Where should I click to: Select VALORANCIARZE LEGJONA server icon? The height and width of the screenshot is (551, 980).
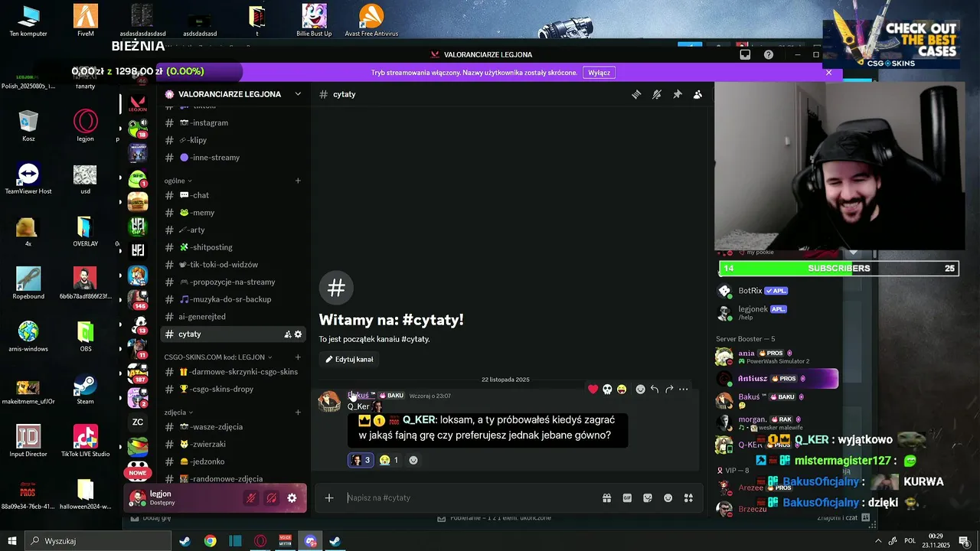pyautogui.click(x=138, y=104)
